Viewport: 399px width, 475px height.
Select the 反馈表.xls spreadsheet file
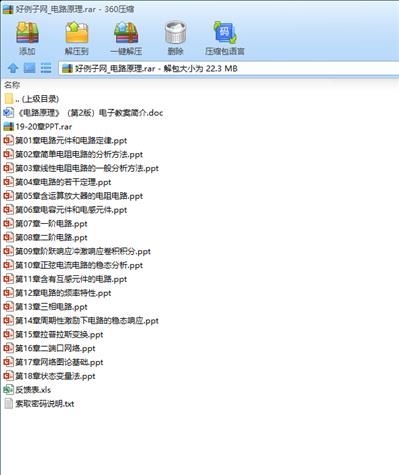tap(27, 390)
